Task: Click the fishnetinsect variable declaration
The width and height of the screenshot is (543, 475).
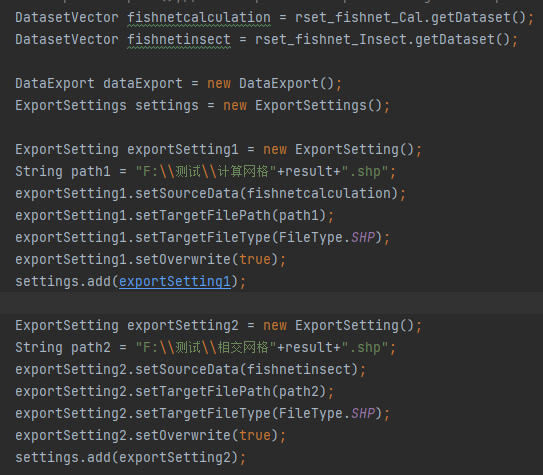Action: tap(179, 40)
